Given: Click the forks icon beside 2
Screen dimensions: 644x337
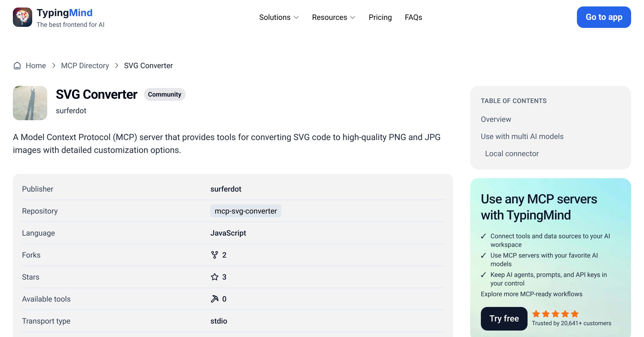Looking at the screenshot, I should pos(215,255).
